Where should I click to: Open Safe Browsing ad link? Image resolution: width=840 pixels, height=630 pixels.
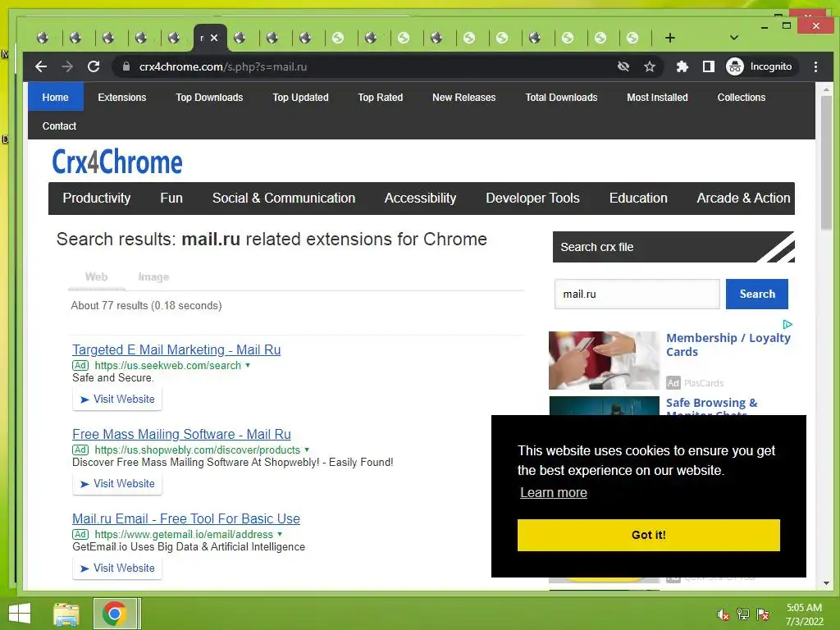pyautogui.click(x=711, y=403)
